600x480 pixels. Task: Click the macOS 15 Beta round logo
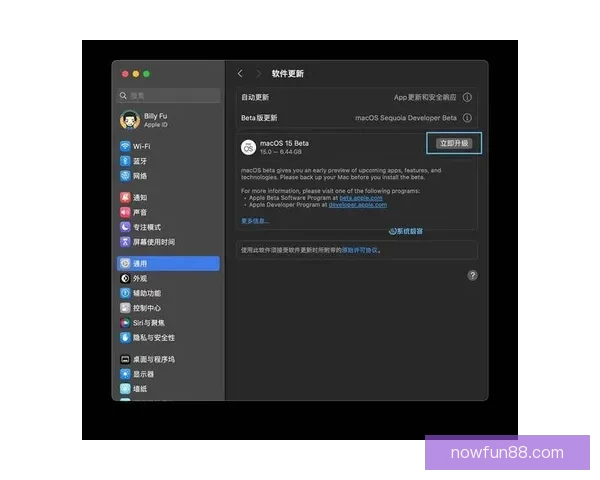[248, 147]
